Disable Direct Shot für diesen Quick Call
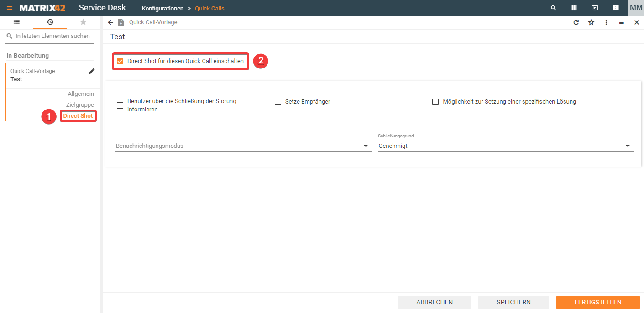 pyautogui.click(x=120, y=61)
